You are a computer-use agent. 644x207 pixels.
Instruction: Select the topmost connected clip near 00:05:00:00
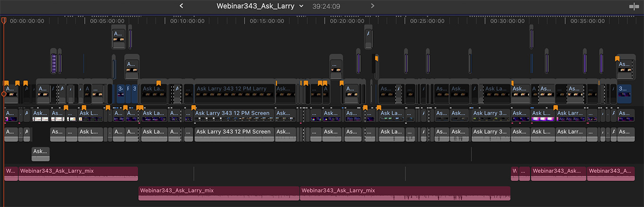click(x=118, y=37)
